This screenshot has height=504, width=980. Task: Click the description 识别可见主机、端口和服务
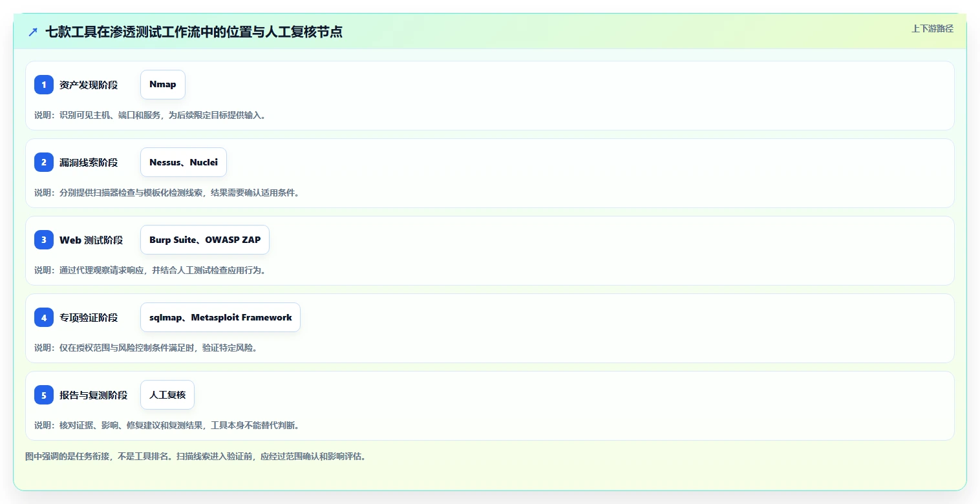coord(111,115)
